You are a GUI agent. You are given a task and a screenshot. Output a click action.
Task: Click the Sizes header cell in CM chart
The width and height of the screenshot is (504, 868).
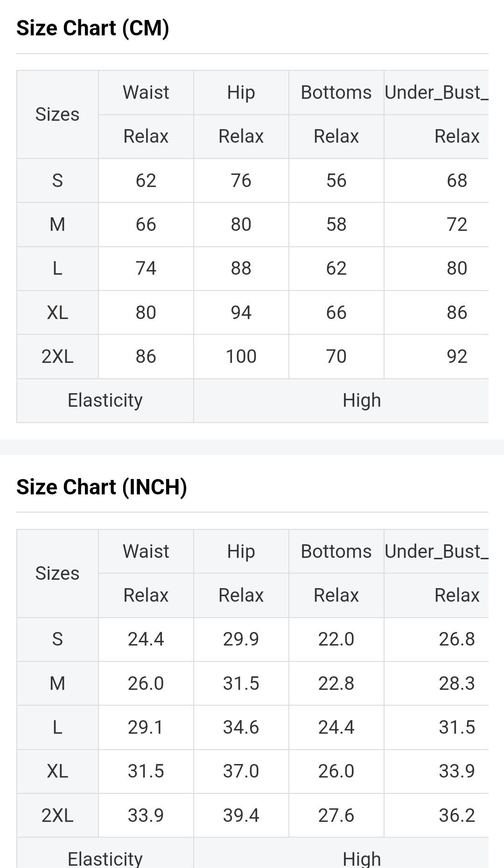pyautogui.click(x=57, y=114)
